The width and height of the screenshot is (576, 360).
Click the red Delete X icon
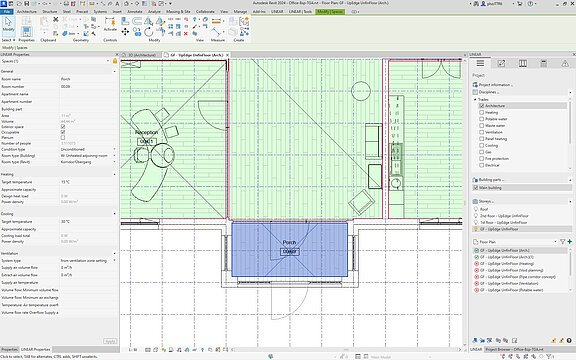[x=186, y=33]
